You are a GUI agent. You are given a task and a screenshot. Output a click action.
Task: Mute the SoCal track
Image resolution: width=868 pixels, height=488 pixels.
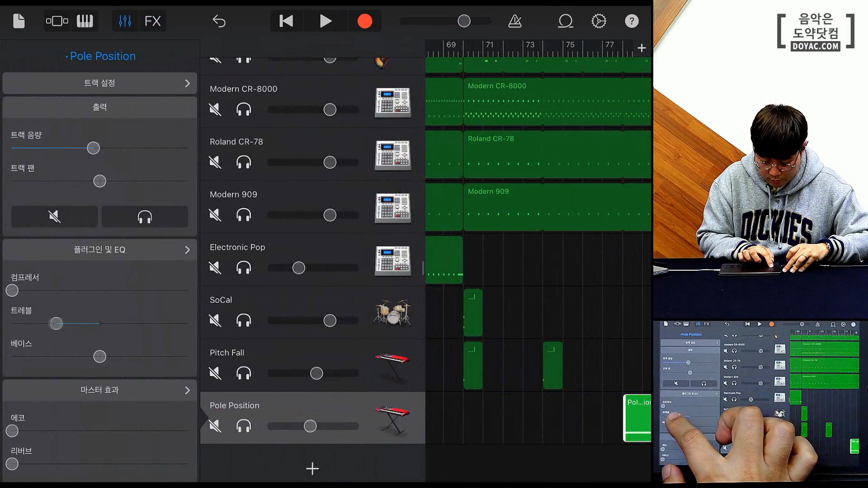click(x=215, y=321)
